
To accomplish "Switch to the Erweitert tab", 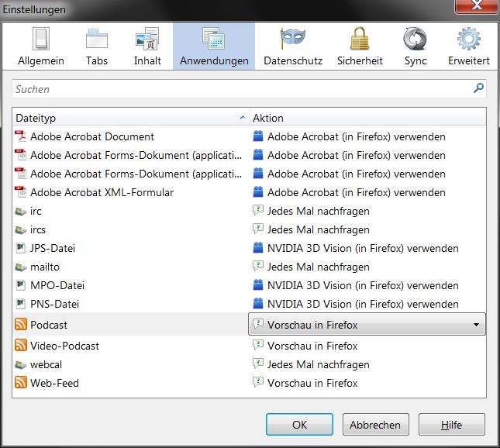I will click(x=468, y=47).
